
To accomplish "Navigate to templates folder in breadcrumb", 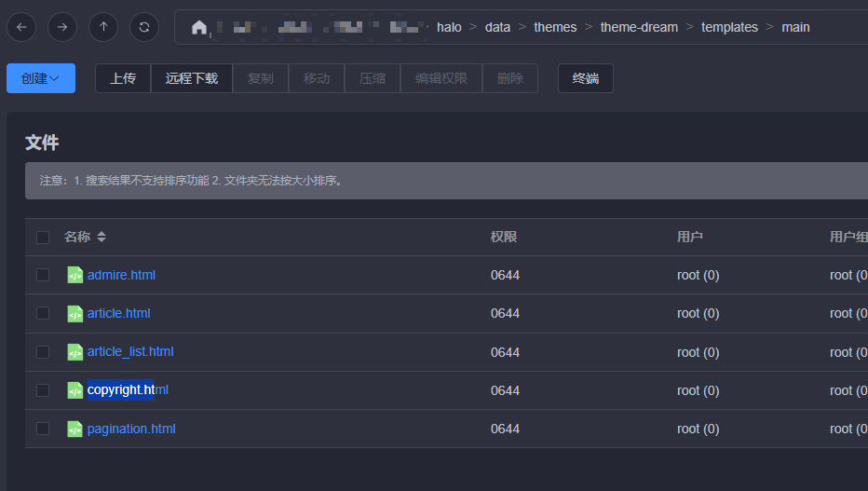I will (x=729, y=27).
